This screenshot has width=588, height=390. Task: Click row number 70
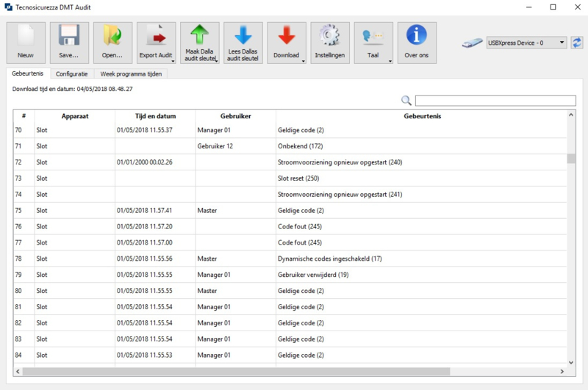[x=18, y=130]
